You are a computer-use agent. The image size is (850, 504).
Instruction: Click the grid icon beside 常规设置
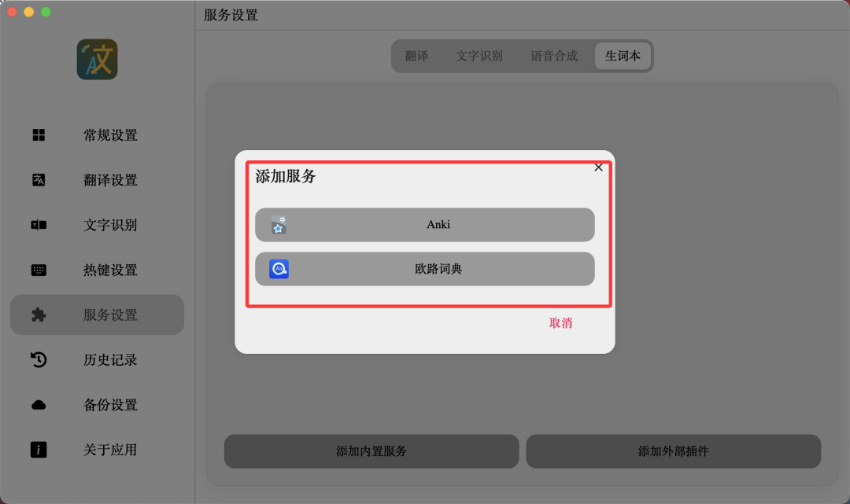[39, 134]
